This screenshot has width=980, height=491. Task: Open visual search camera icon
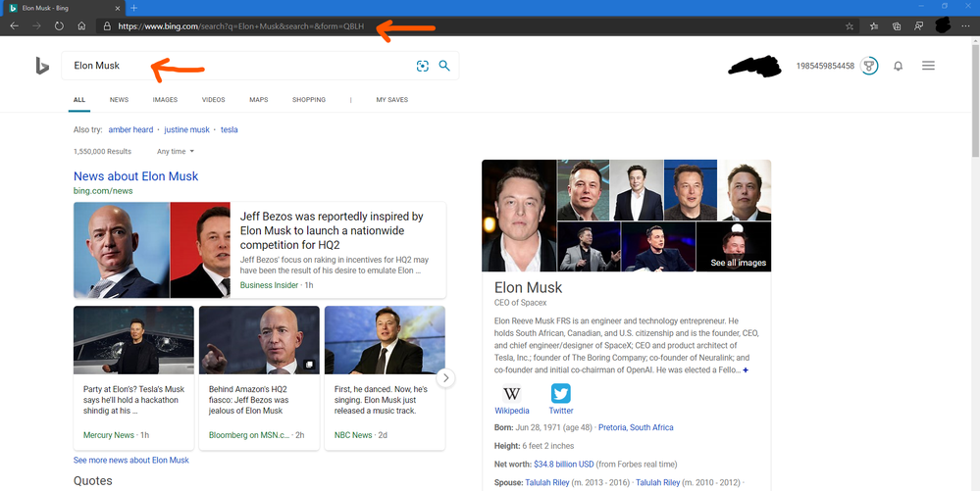423,66
